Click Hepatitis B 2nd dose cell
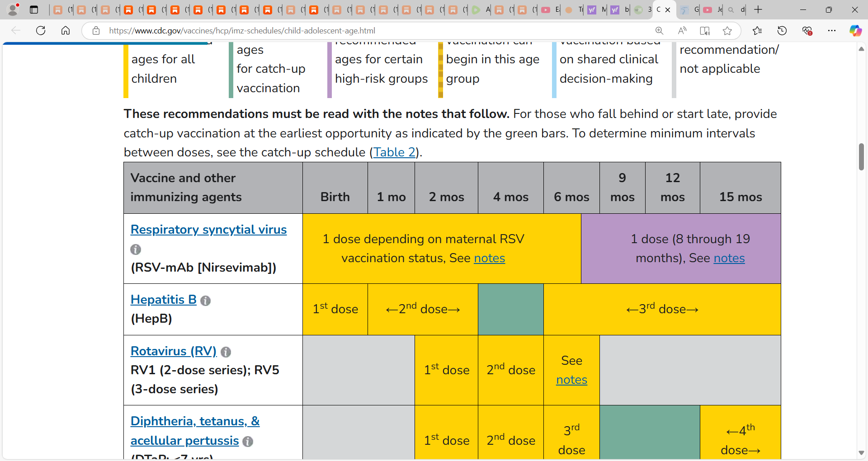Screen dimensions: 868x461 (x=423, y=309)
